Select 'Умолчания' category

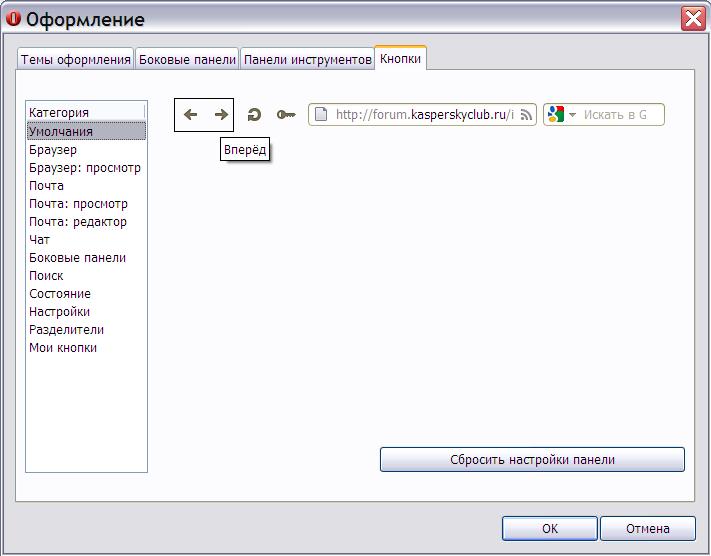coord(86,131)
